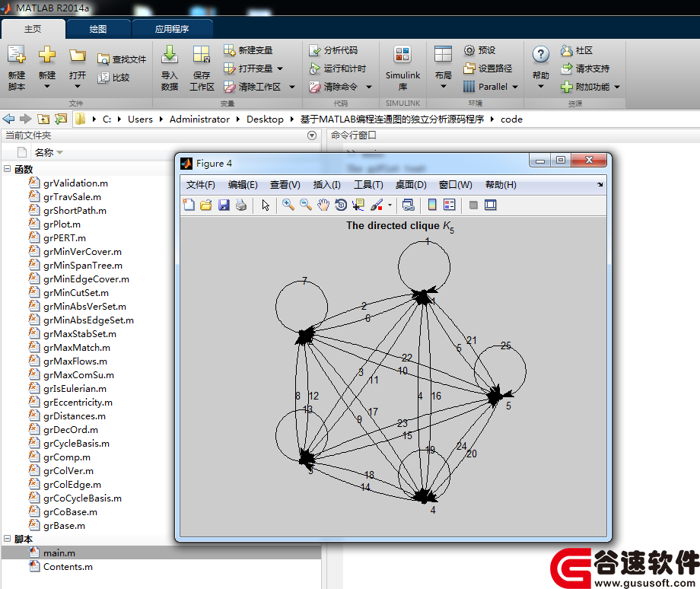Click the Save Workspace icon
This screenshot has height=589, width=700.
[x=202, y=55]
